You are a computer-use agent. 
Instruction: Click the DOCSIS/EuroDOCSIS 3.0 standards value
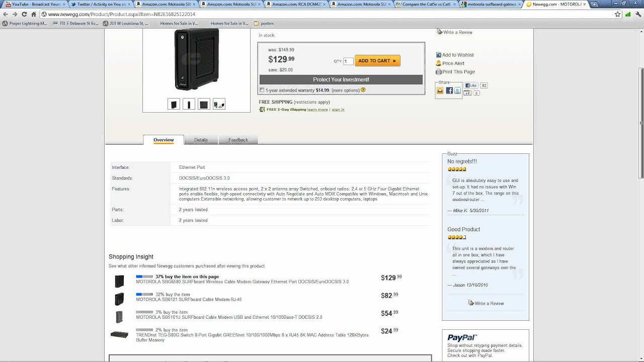(x=204, y=178)
